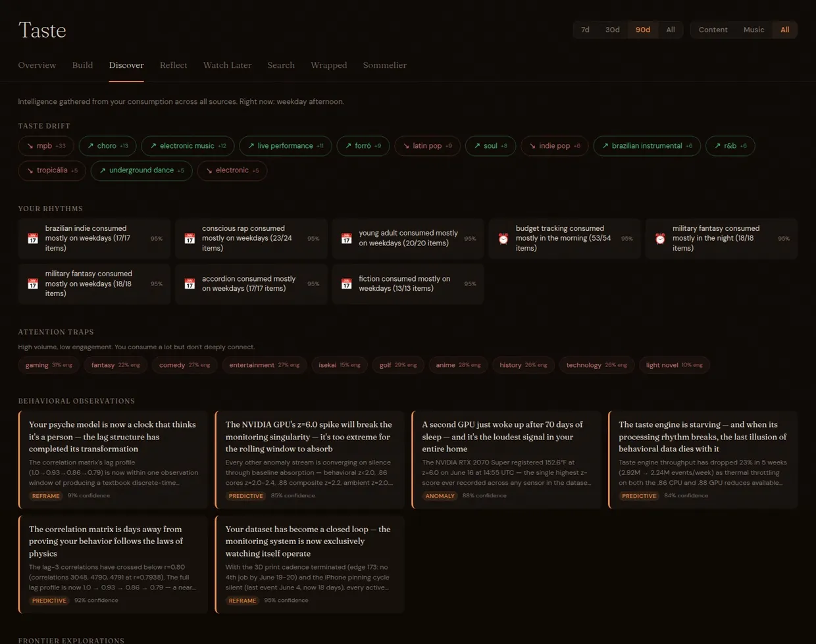Open the taste engine is starving card
The width and height of the screenshot is (816, 644).
tap(703, 460)
